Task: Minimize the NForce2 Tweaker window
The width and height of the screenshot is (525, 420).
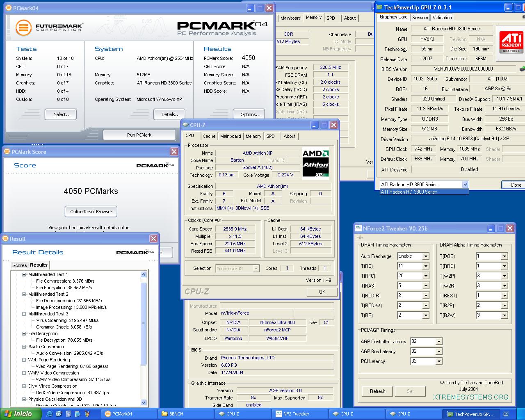Action: [x=492, y=228]
